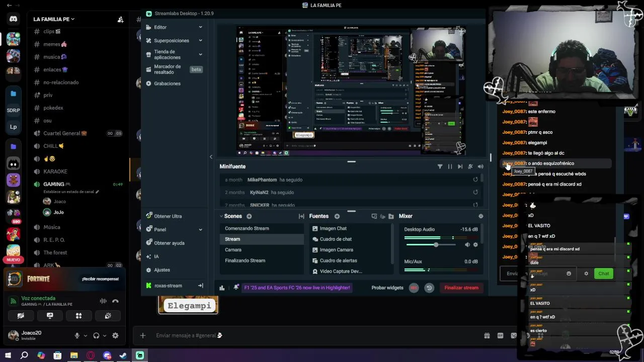Open notifications bell in Streamlabs footer

pos(236,288)
